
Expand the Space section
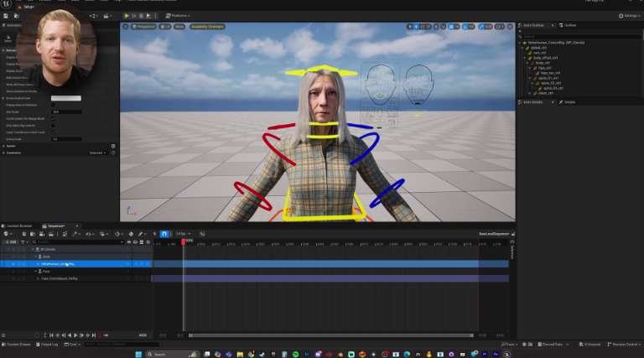tap(3, 146)
